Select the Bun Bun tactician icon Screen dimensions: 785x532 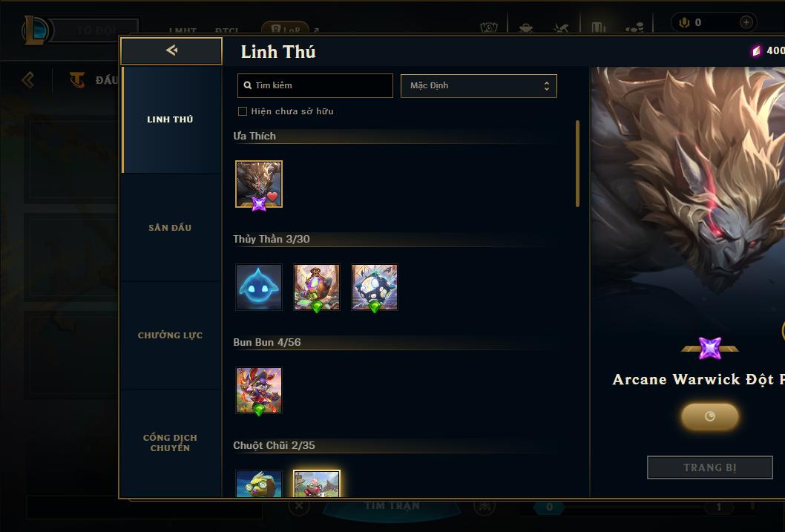pyautogui.click(x=259, y=390)
